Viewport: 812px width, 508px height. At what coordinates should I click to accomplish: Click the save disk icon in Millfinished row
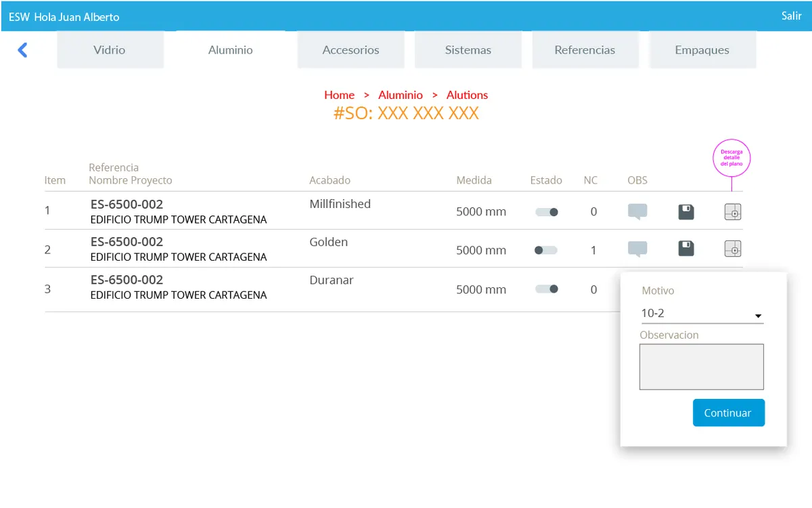point(686,212)
